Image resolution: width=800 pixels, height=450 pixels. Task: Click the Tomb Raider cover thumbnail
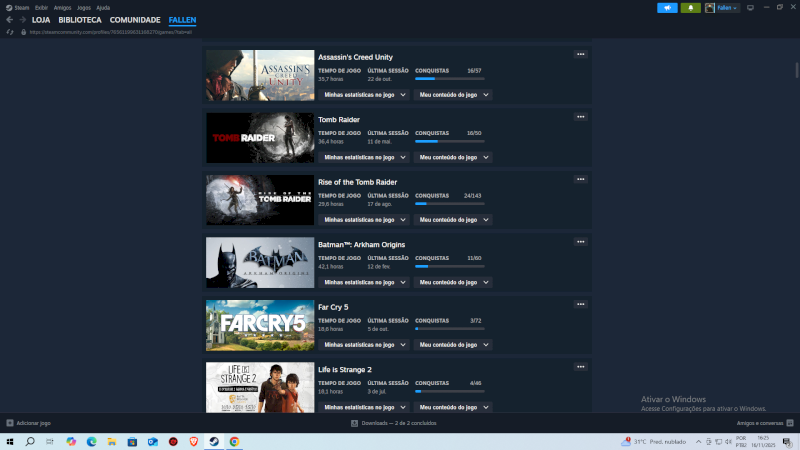(260, 138)
